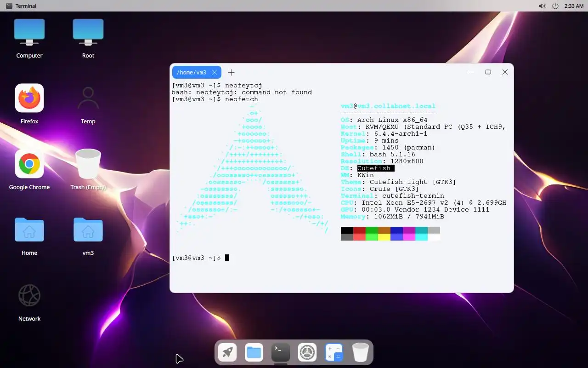This screenshot has height=368, width=588.
Task: Open Settings gear in the dock
Action: [307, 353]
